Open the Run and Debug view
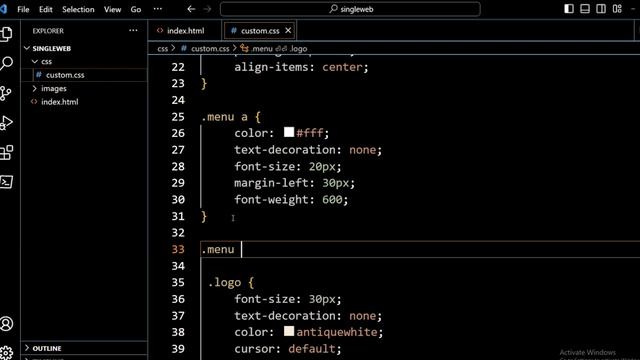640x360 pixels. click(6, 122)
